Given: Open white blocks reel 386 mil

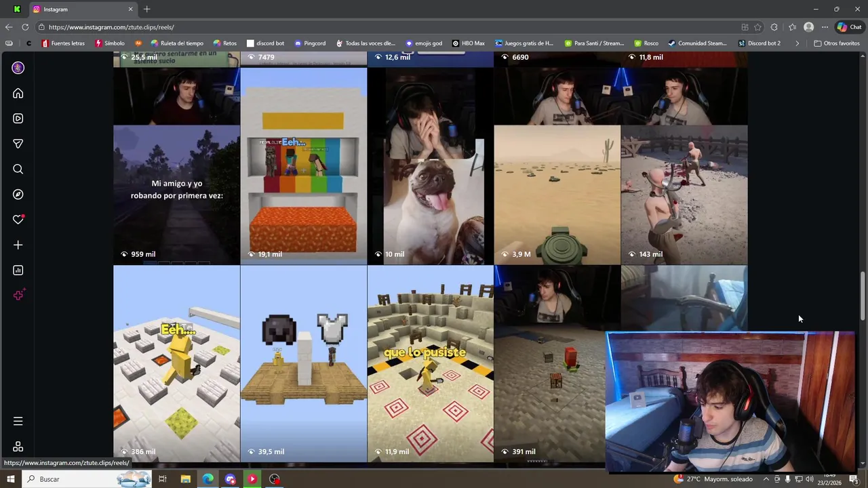Looking at the screenshot, I should pyautogui.click(x=176, y=364).
